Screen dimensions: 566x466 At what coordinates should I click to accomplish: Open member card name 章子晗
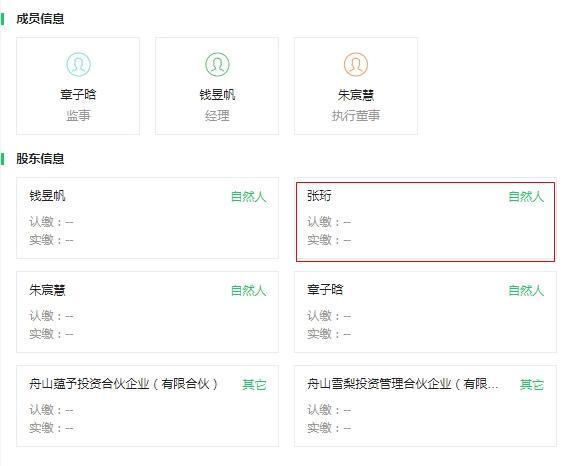click(78, 95)
